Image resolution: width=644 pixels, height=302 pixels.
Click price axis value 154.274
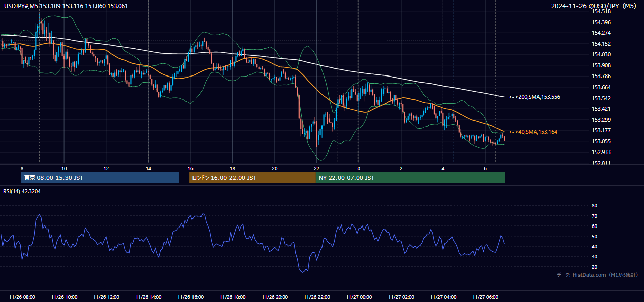601,33
